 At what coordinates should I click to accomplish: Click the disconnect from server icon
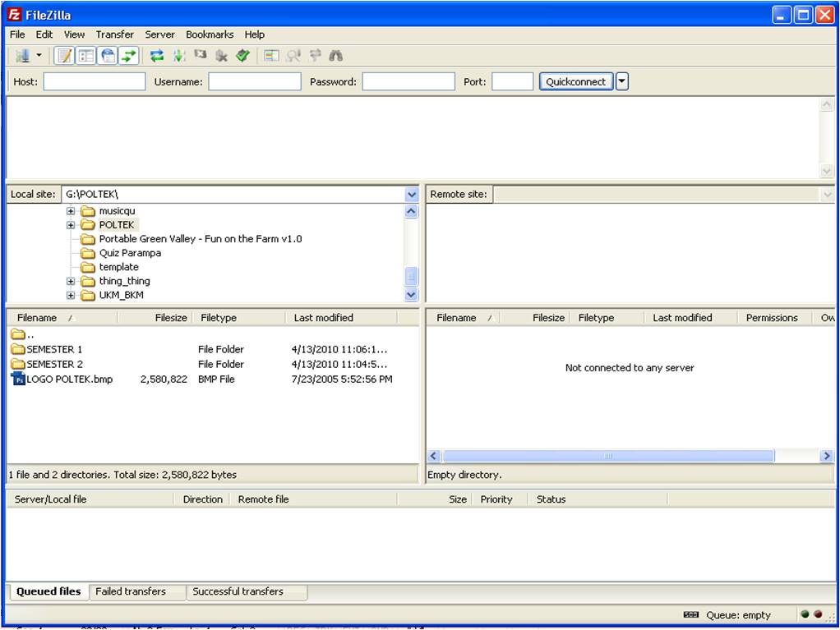click(221, 56)
